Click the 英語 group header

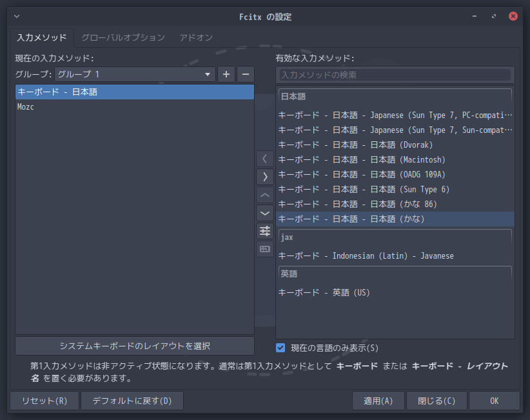pos(395,274)
